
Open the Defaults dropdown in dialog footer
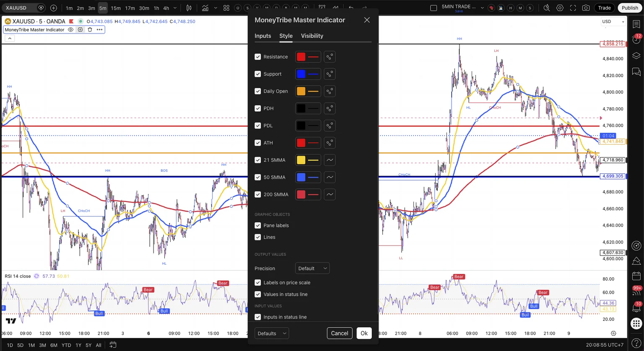pyautogui.click(x=272, y=333)
